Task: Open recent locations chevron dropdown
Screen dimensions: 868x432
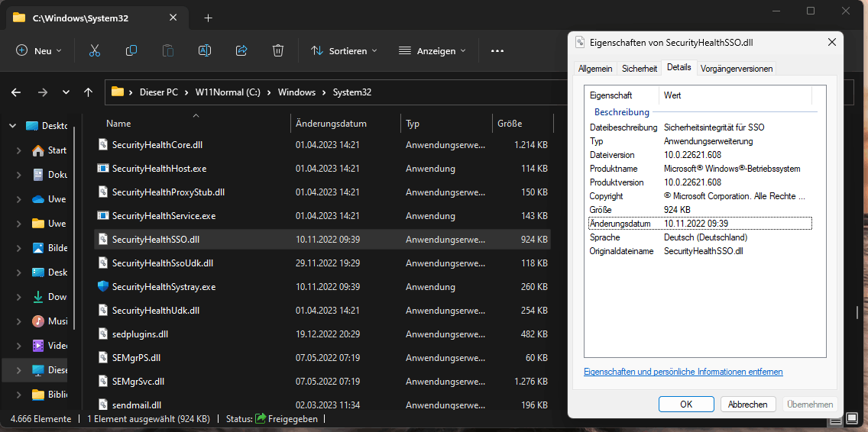Action: click(x=66, y=92)
